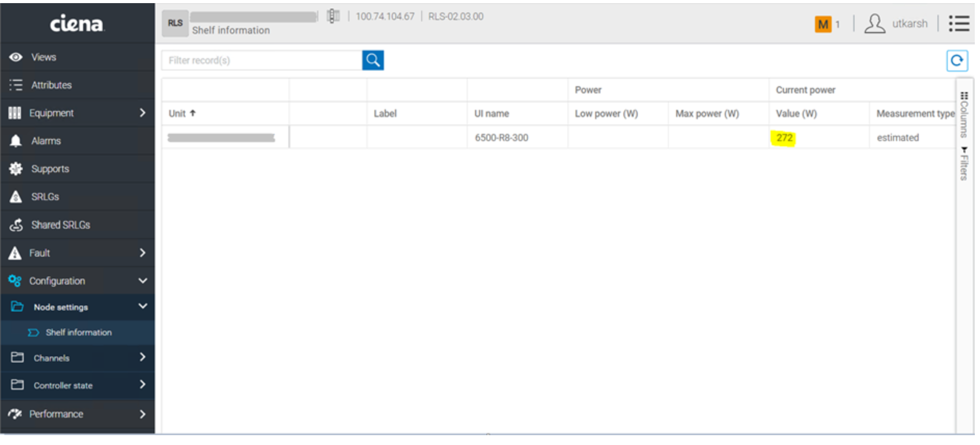Open the Attributes menu item
The height and width of the screenshot is (445, 980).
(78, 85)
